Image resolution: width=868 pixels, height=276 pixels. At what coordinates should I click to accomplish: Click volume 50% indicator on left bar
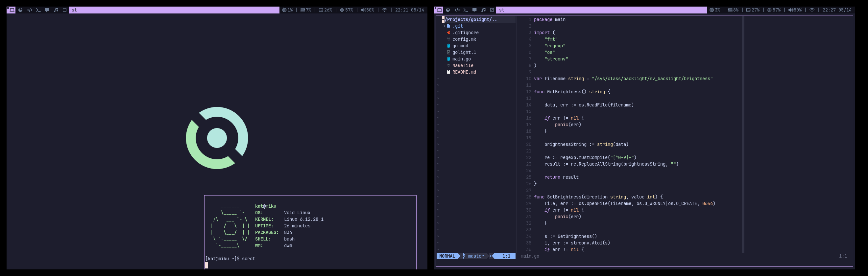coord(368,10)
